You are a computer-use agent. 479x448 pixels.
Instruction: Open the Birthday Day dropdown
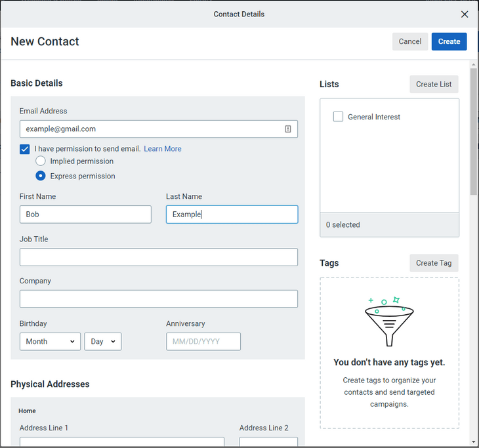coord(102,342)
